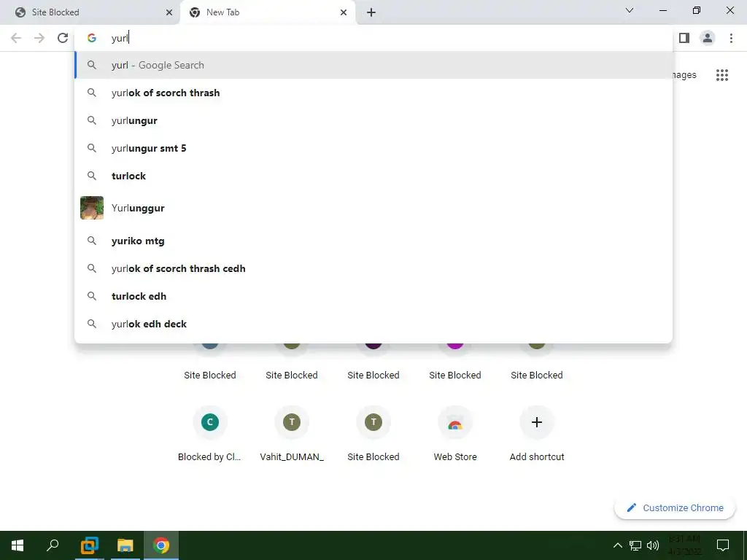This screenshot has height=560, width=747.
Task: Open the profile avatar menu
Action: click(x=708, y=38)
